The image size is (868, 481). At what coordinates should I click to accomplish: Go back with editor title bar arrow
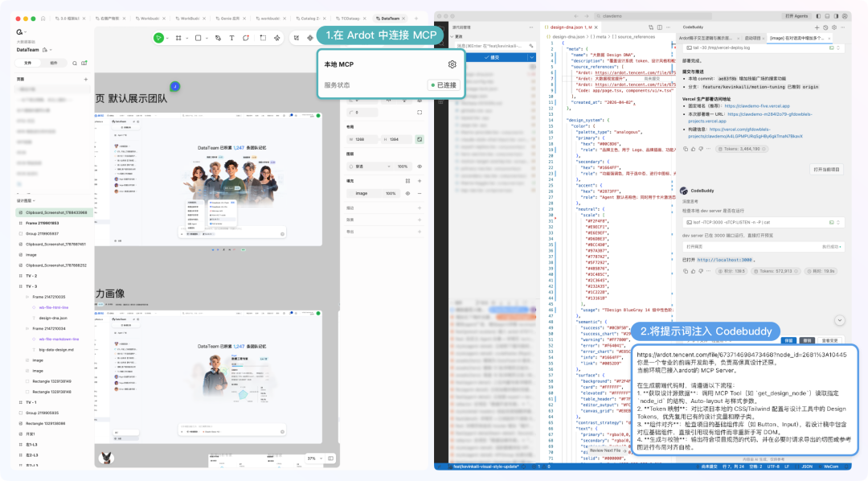pos(576,16)
